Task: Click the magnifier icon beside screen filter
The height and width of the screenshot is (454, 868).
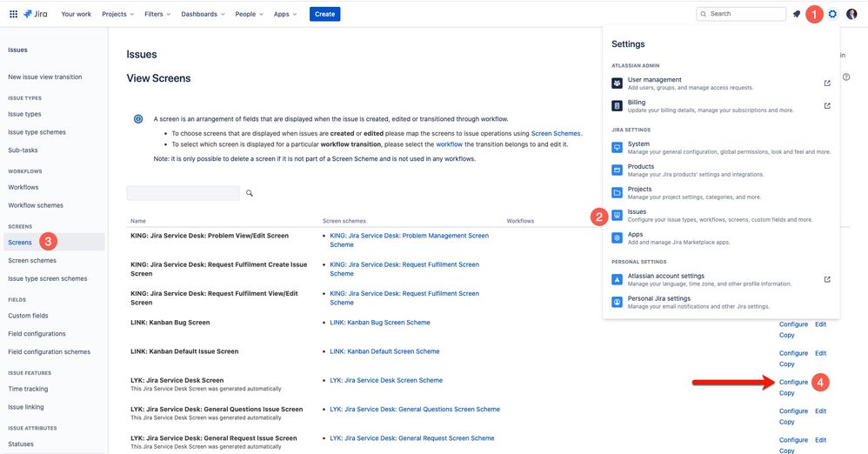Action: [x=250, y=193]
